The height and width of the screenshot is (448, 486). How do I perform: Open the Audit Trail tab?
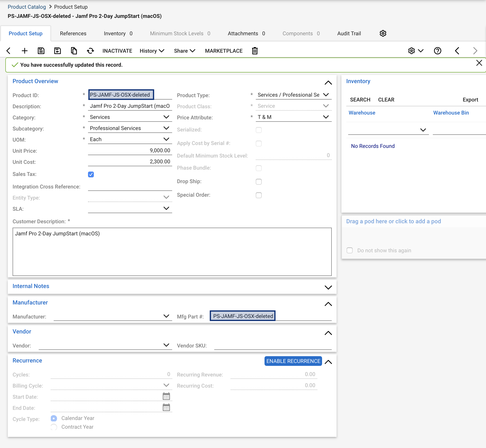349,33
